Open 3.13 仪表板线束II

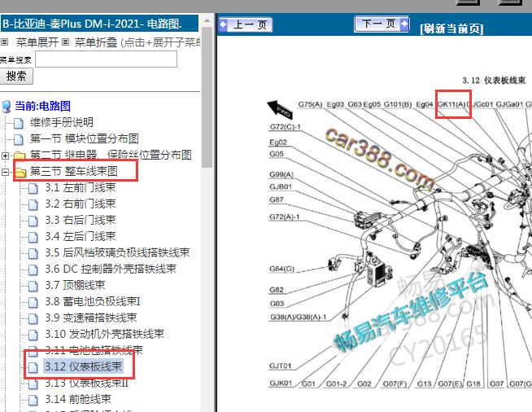click(x=86, y=384)
